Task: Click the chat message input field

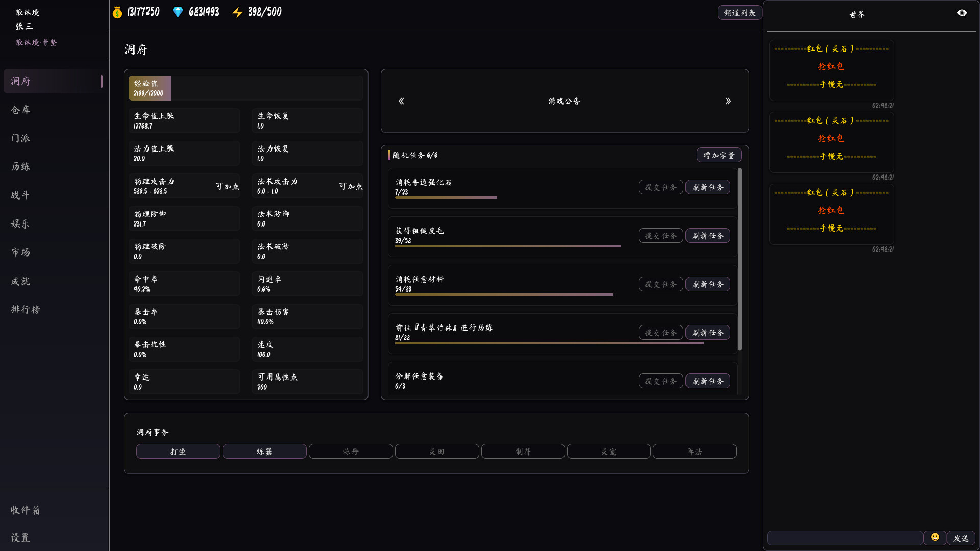Action: coord(845,538)
